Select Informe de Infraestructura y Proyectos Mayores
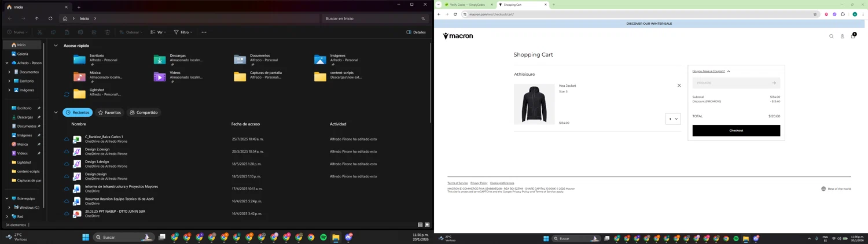868x244 pixels. [122, 187]
